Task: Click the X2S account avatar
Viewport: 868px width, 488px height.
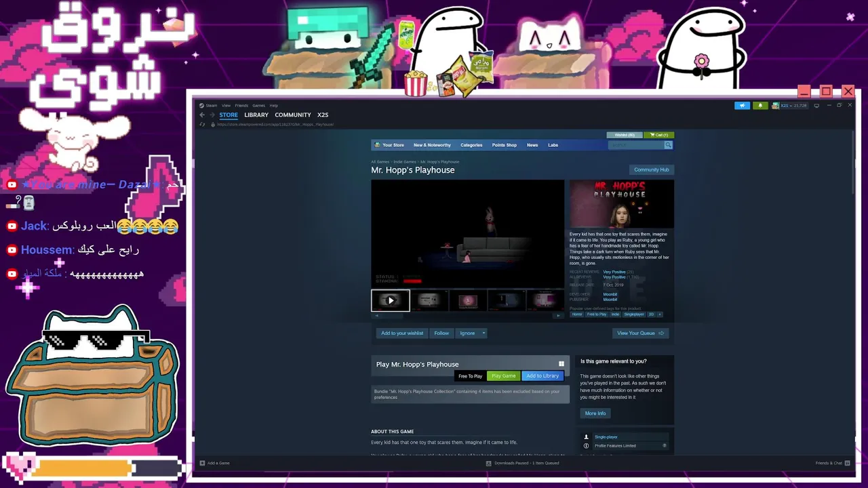Action: tap(775, 106)
